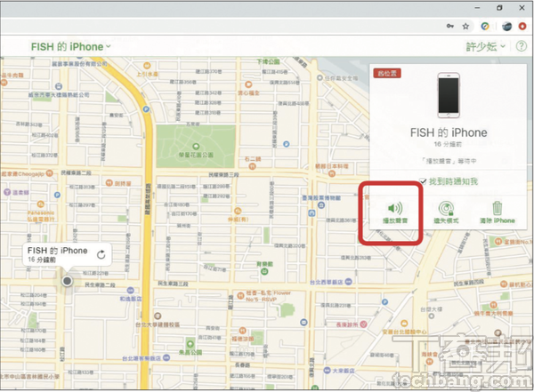Viewport: 534px width, 392px height.
Task: Click the 遺失模式 label text
Action: (446, 220)
